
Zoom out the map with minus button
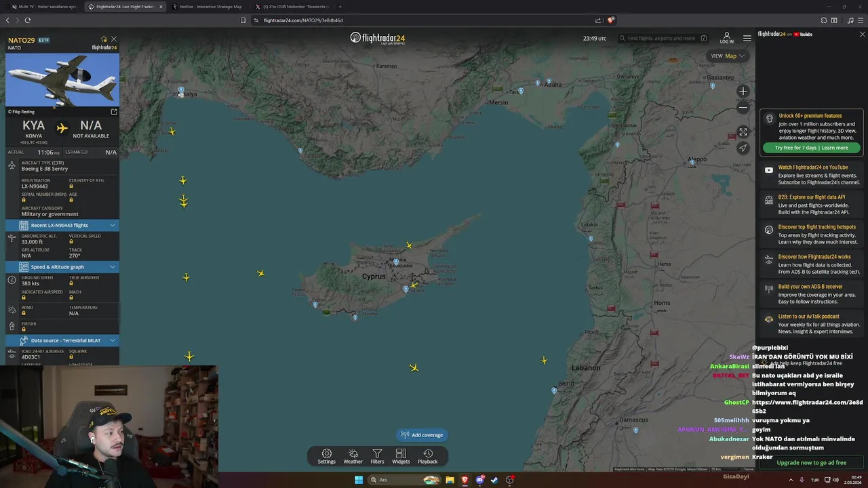pyautogui.click(x=743, y=107)
